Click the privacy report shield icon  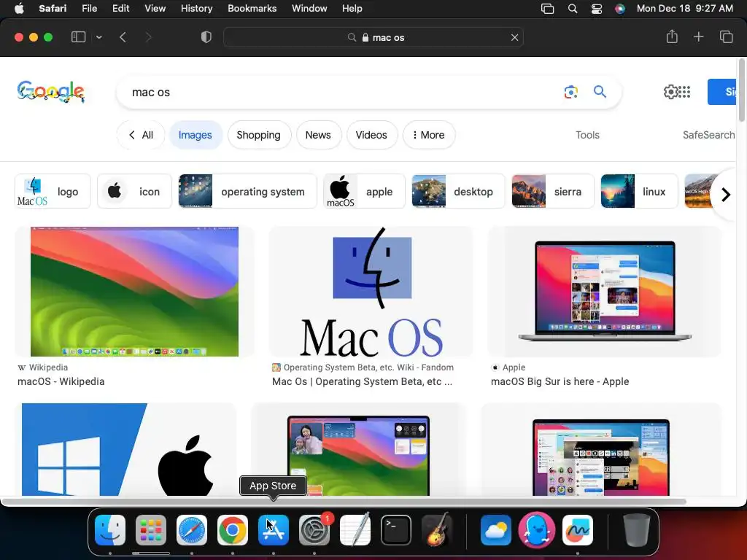[206, 37]
